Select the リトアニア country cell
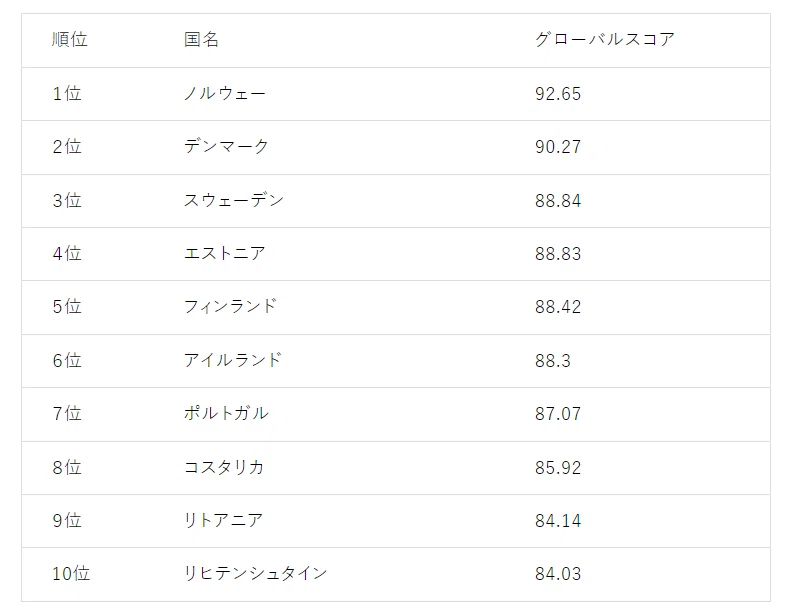788x602 pixels. 223,520
